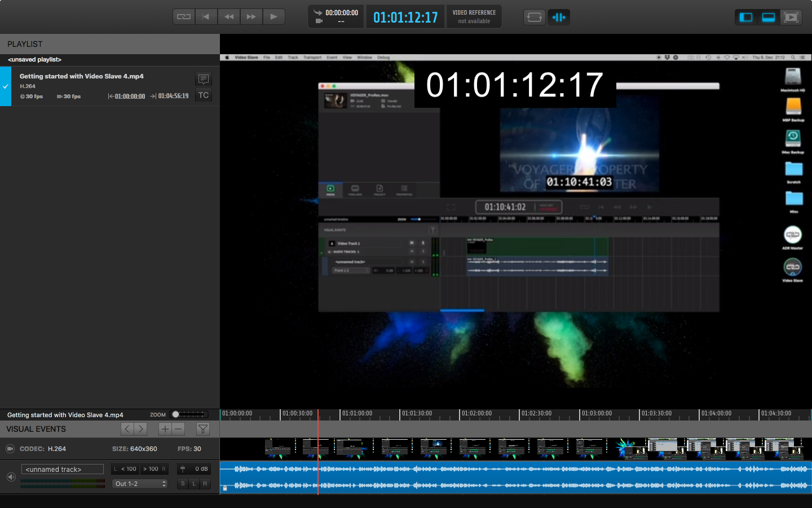Remove a visual event with minus button
The width and height of the screenshot is (812, 508).
pyautogui.click(x=178, y=429)
